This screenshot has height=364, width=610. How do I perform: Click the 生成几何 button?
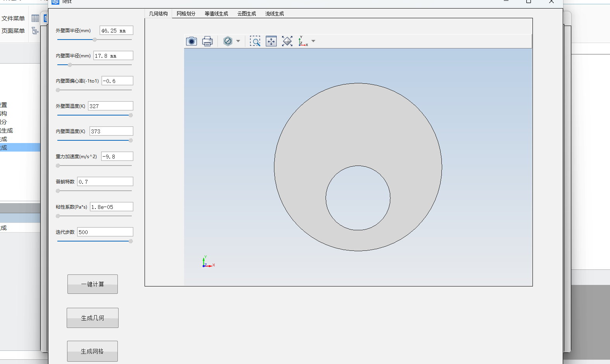(x=93, y=318)
